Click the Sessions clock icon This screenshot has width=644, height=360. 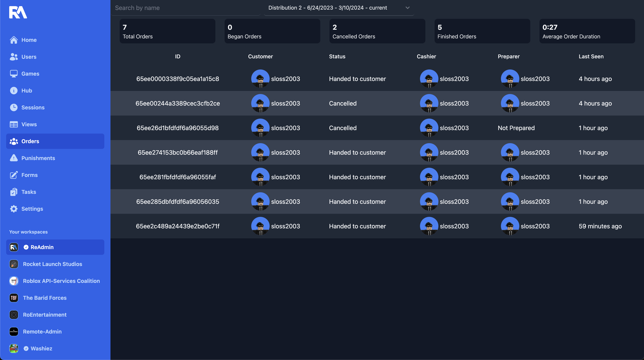(13, 108)
